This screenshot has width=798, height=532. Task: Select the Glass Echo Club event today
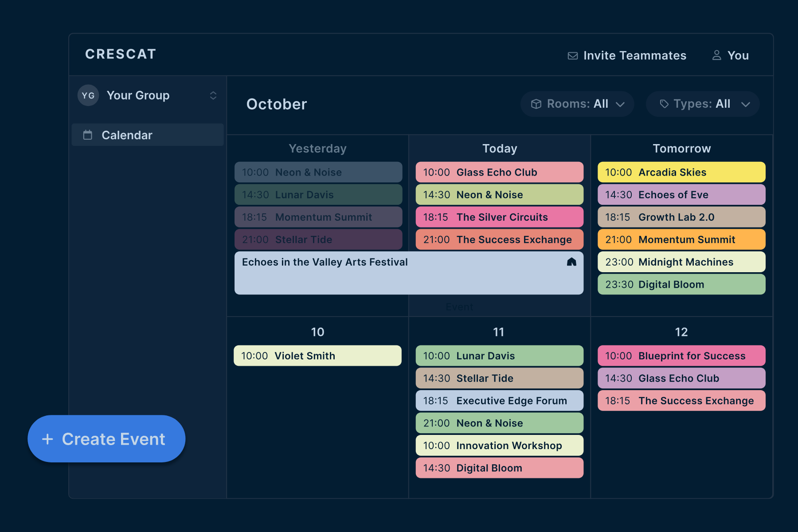tap(500, 172)
